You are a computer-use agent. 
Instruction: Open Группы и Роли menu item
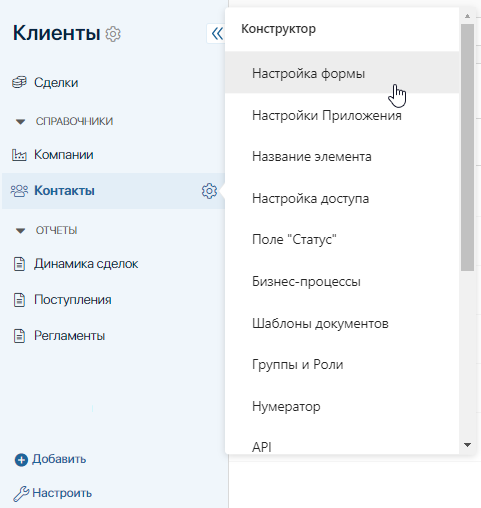tap(342, 364)
